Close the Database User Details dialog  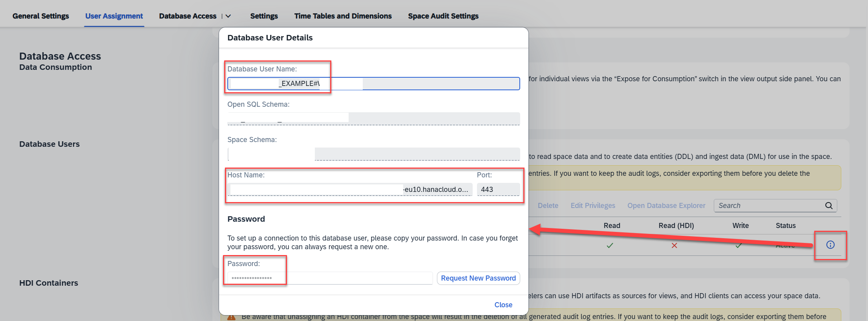coord(503,305)
